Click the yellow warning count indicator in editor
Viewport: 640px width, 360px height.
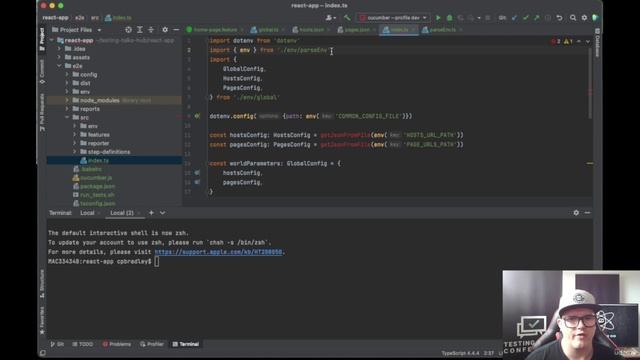click(568, 41)
